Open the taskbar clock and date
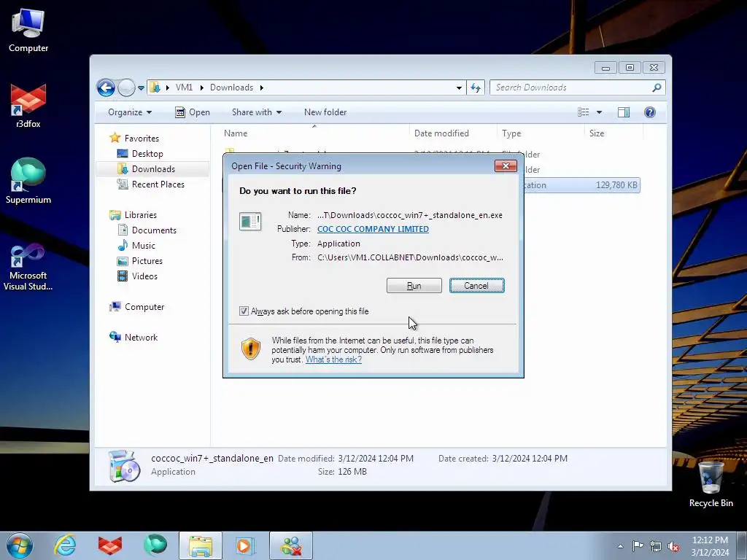This screenshot has width=747, height=560. tap(710, 546)
